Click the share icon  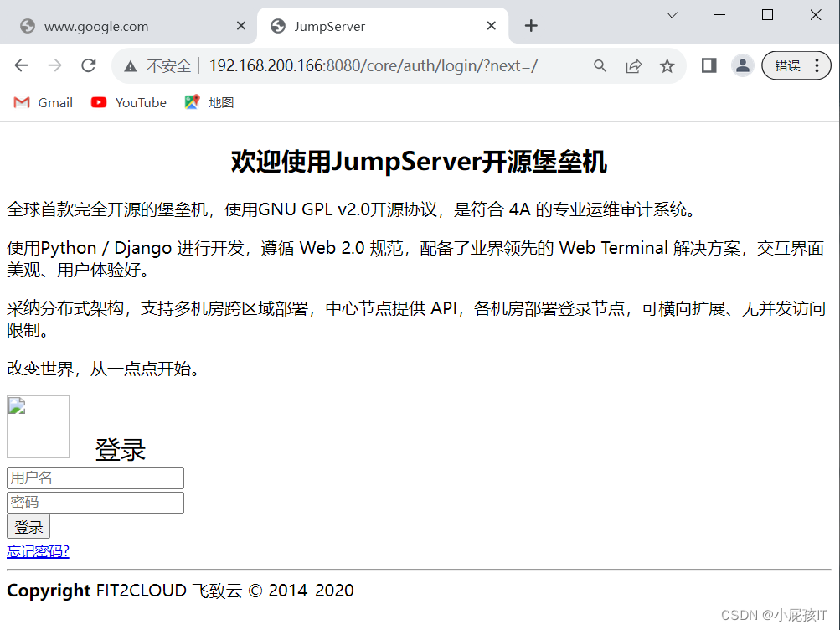coord(635,65)
